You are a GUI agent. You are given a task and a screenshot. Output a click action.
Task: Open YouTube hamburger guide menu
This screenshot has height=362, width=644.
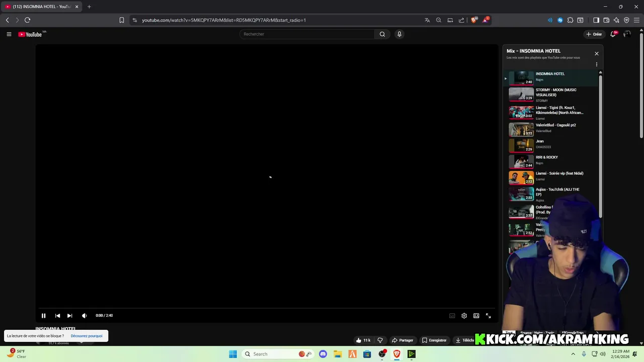(9, 34)
